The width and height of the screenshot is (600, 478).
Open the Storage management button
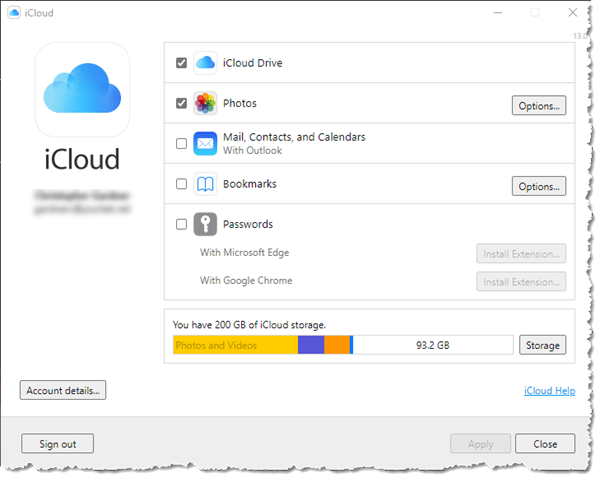click(542, 345)
